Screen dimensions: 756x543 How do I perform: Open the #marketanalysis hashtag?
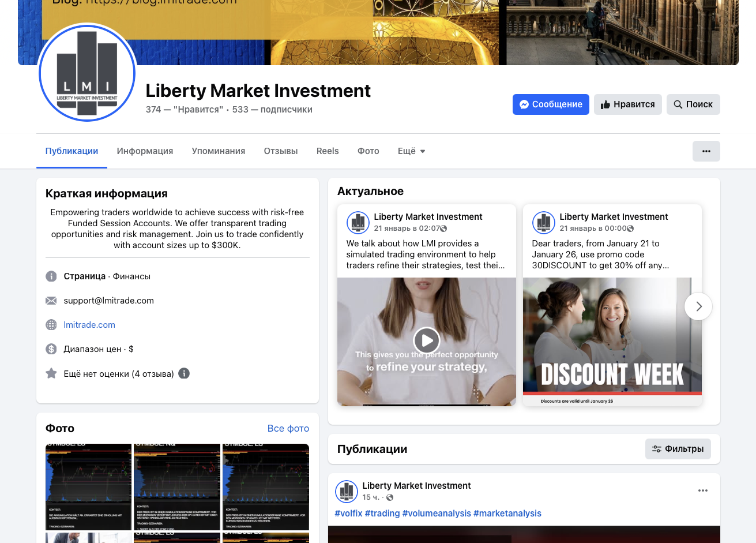click(507, 514)
